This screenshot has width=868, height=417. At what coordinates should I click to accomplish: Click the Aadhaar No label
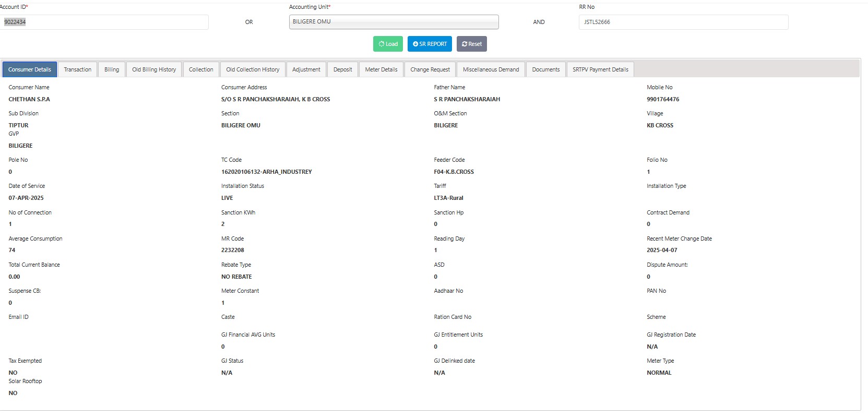[x=448, y=291]
